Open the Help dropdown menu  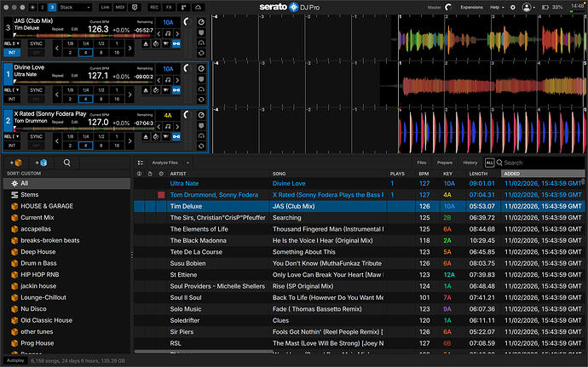498,7
